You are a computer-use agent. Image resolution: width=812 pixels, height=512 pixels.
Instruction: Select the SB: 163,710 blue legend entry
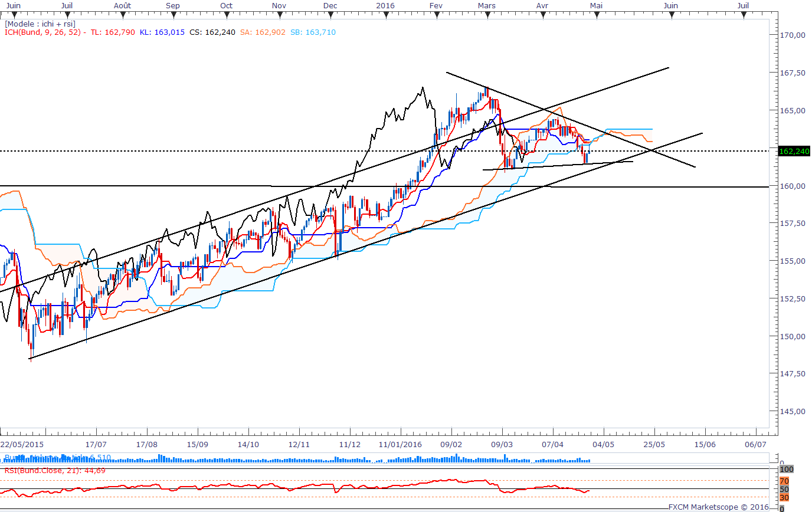pyautogui.click(x=313, y=32)
